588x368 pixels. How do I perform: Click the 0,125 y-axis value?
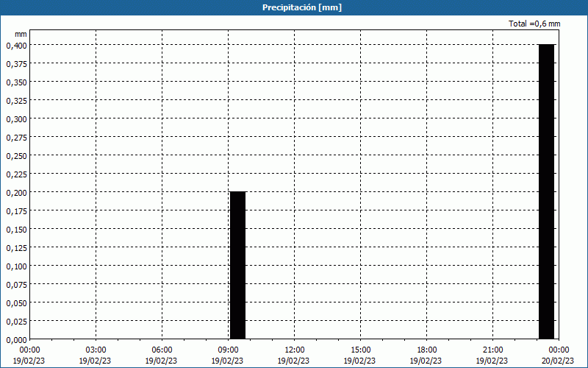click(x=16, y=248)
